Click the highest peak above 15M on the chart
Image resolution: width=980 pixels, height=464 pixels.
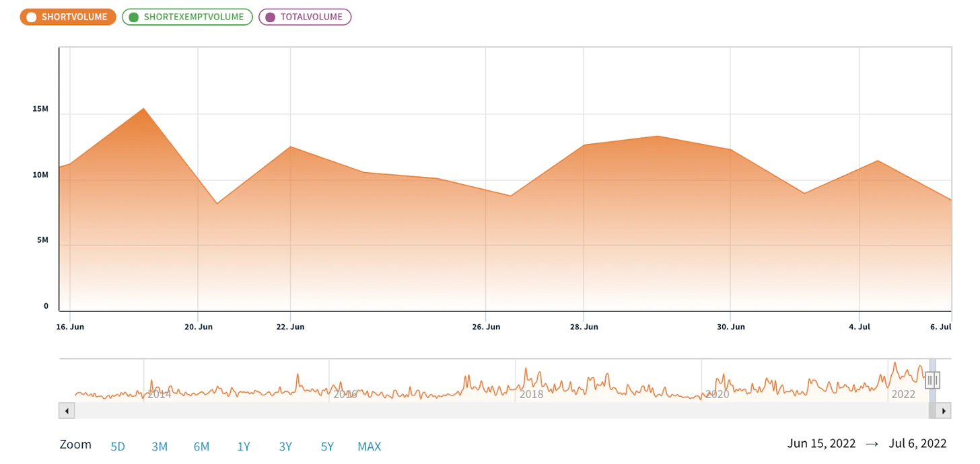[143, 108]
